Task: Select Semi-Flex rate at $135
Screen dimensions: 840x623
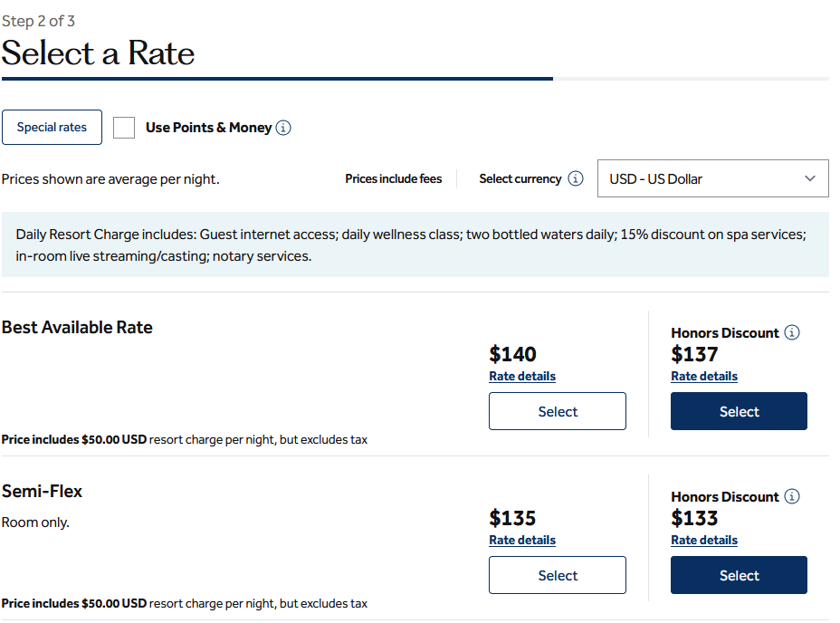Action: pos(558,575)
